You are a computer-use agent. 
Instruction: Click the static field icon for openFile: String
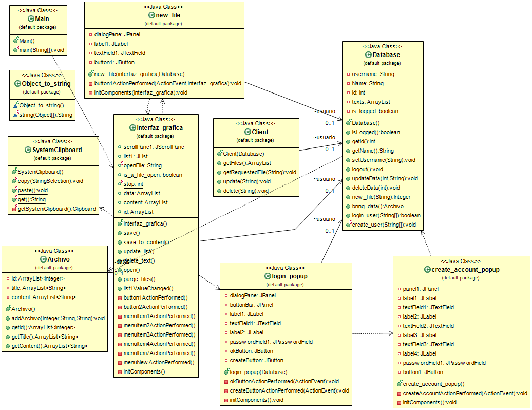pos(120,165)
